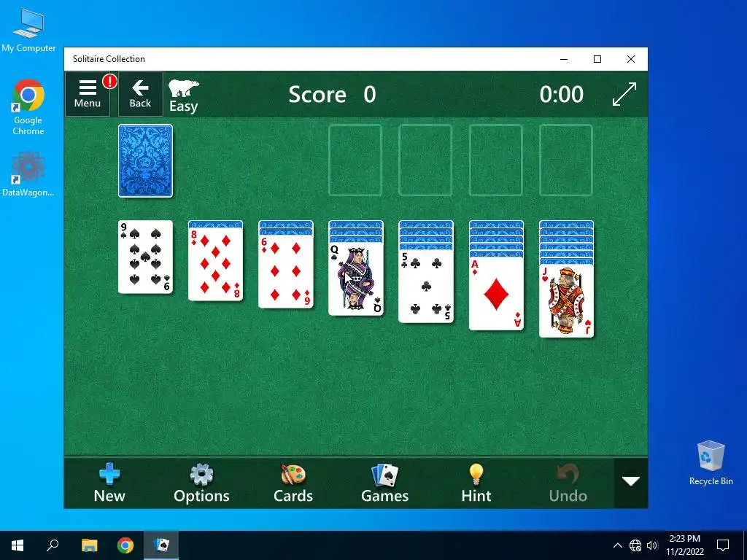Select the jack of hearts card
Image resolution: width=747 pixels, height=560 pixels.
coord(566,301)
